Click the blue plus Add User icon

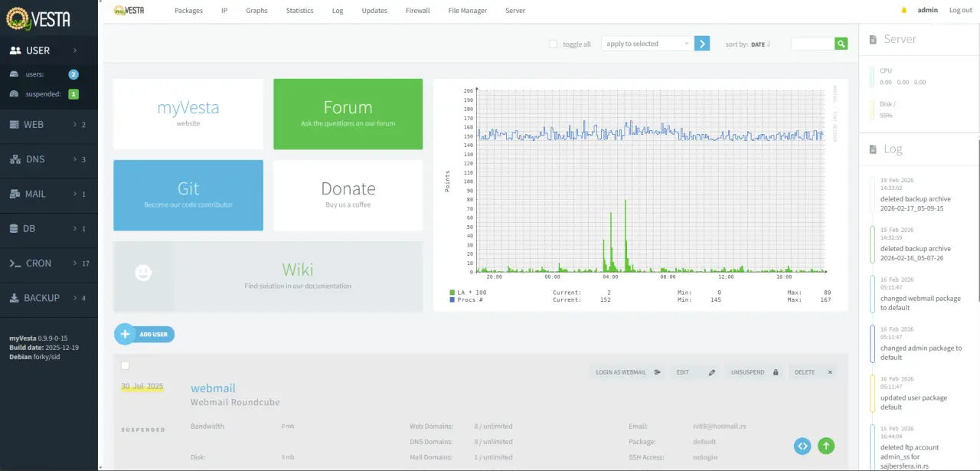(x=124, y=334)
